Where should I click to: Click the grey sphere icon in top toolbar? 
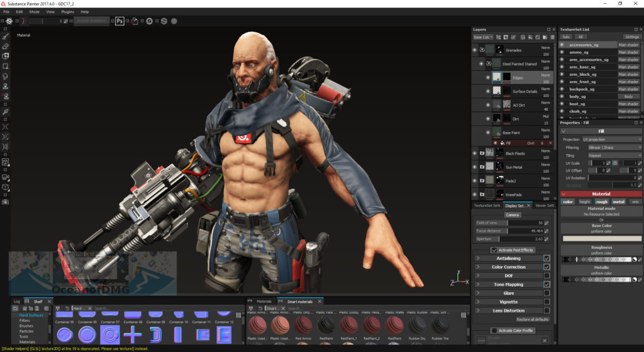174,21
